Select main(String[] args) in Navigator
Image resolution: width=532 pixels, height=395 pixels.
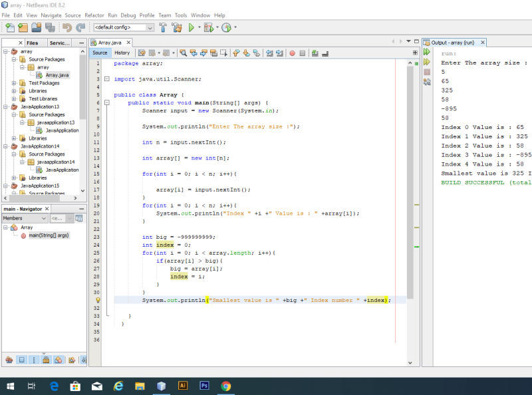[48, 235]
